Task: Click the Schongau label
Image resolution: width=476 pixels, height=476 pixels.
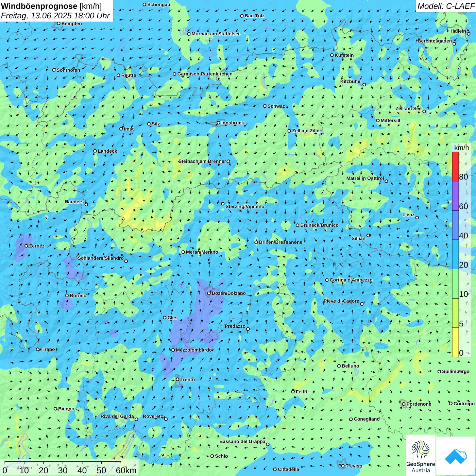Action: pyautogui.click(x=159, y=4)
